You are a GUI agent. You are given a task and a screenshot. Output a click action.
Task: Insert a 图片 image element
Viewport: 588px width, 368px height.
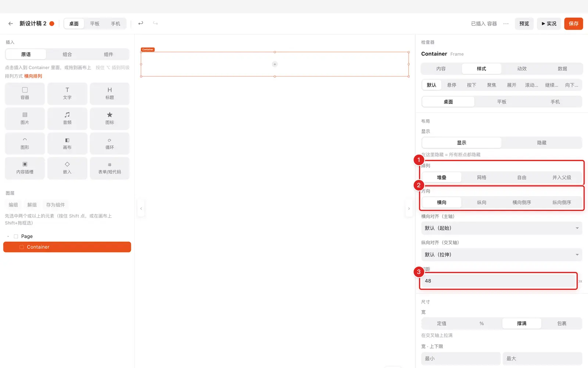[25, 118]
